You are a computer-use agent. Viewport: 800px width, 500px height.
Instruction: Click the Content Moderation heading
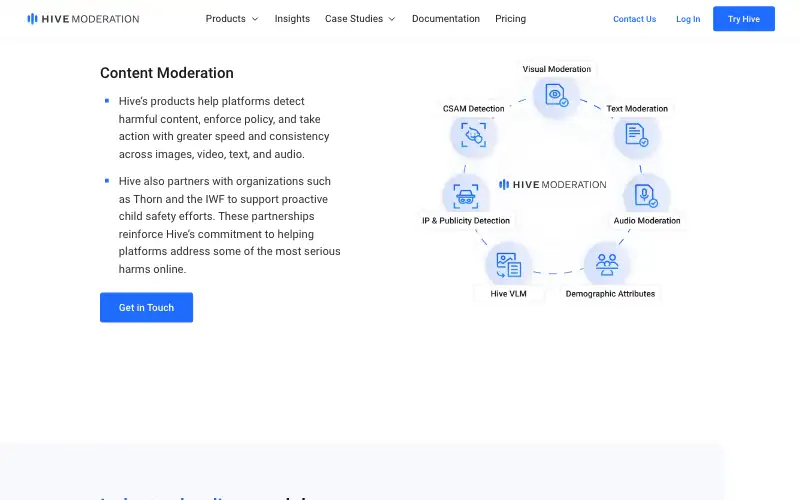click(167, 73)
